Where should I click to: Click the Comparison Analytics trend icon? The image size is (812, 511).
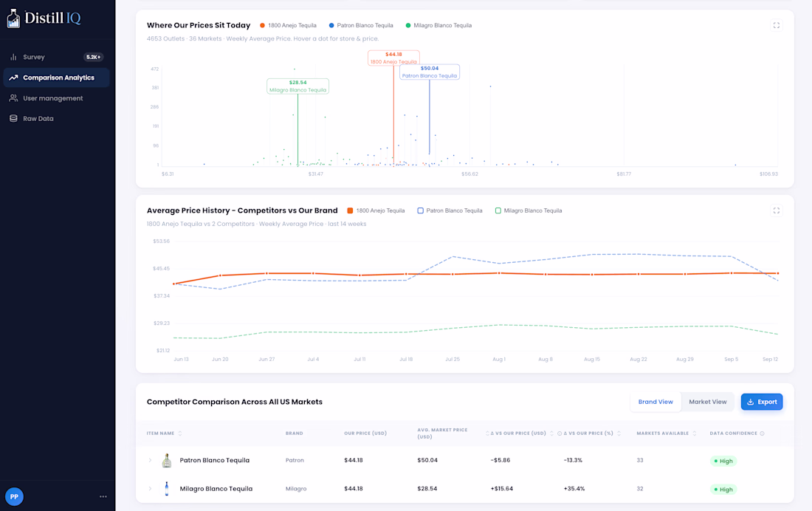13,78
